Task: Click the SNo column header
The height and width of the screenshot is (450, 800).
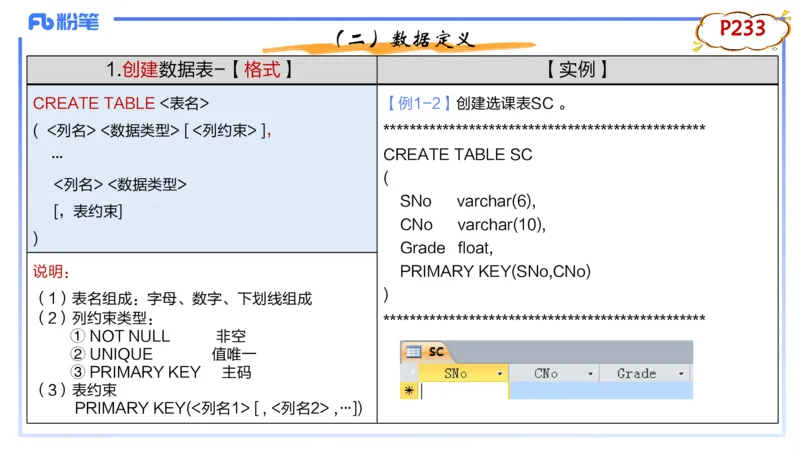Action: pyautogui.click(x=463, y=373)
